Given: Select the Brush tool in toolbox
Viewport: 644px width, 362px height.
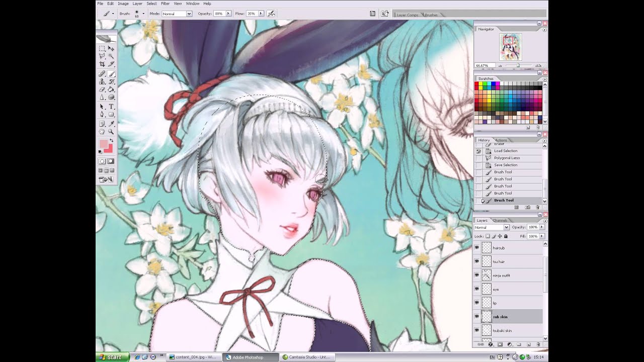Looking at the screenshot, I should [x=111, y=74].
